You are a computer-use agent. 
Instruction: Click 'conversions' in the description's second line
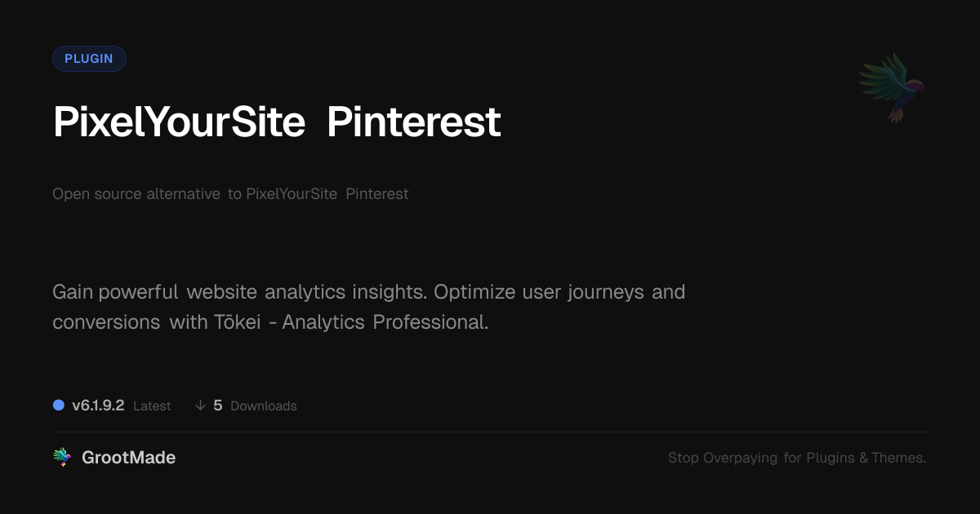coord(106,322)
